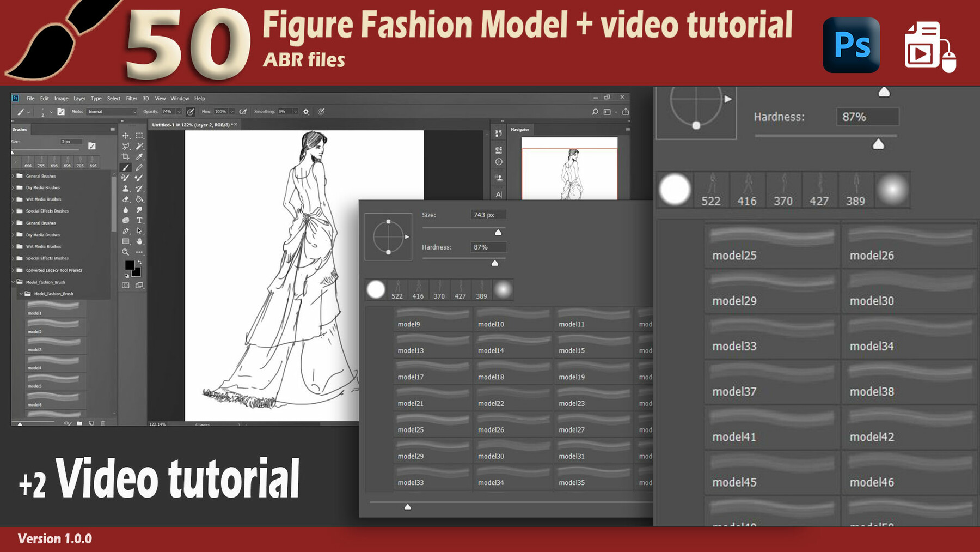Toggle Quick Mask mode
Viewport: 980px width, 552px height.
click(126, 285)
